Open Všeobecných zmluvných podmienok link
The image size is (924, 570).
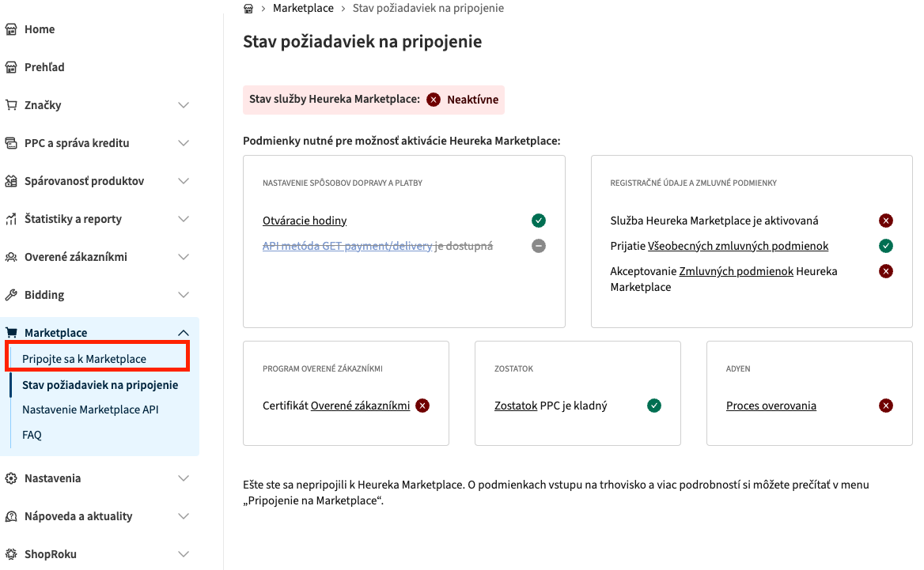pyautogui.click(x=738, y=246)
